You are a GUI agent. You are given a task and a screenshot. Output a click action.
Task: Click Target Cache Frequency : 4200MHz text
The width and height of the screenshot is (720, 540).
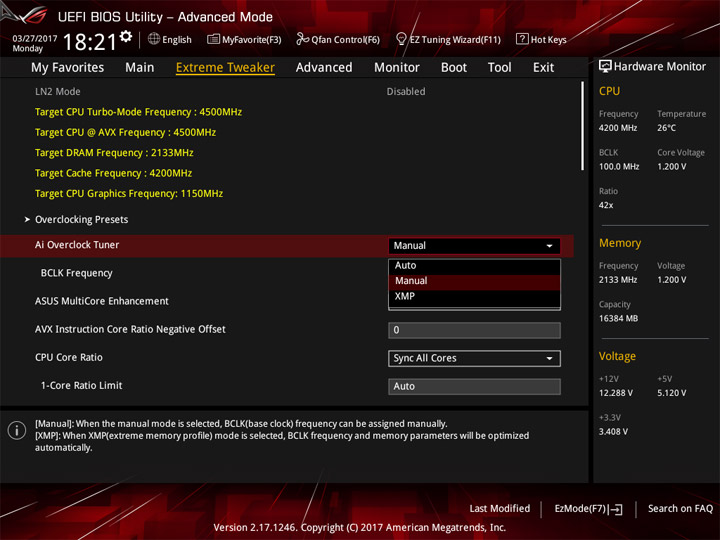tap(113, 173)
